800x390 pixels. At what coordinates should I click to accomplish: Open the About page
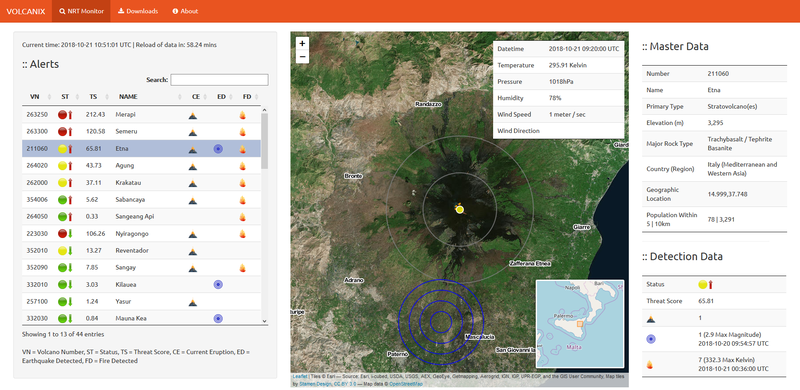185,11
